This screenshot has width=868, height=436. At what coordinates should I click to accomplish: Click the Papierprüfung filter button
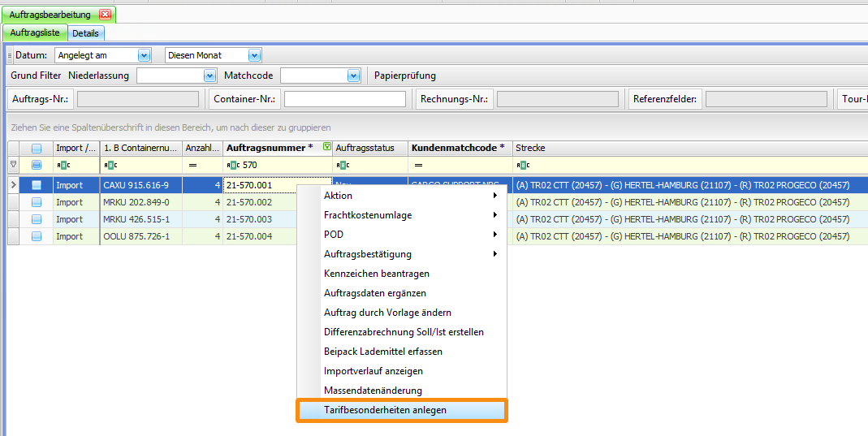coord(404,76)
